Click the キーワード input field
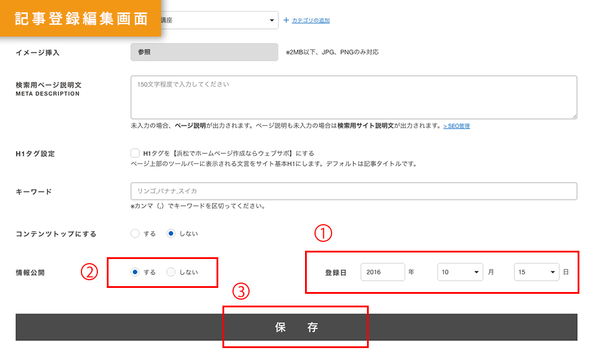The height and width of the screenshot is (364, 590). point(354,191)
